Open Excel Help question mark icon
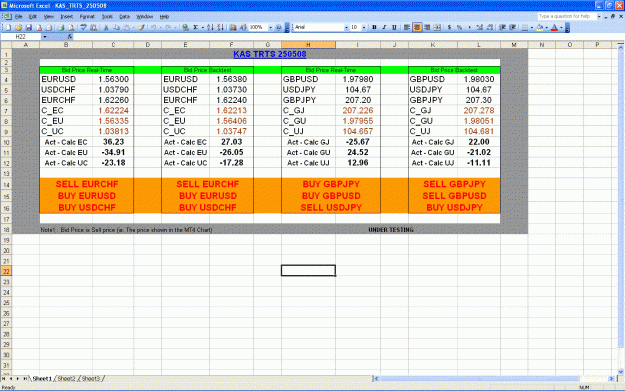 point(278,28)
